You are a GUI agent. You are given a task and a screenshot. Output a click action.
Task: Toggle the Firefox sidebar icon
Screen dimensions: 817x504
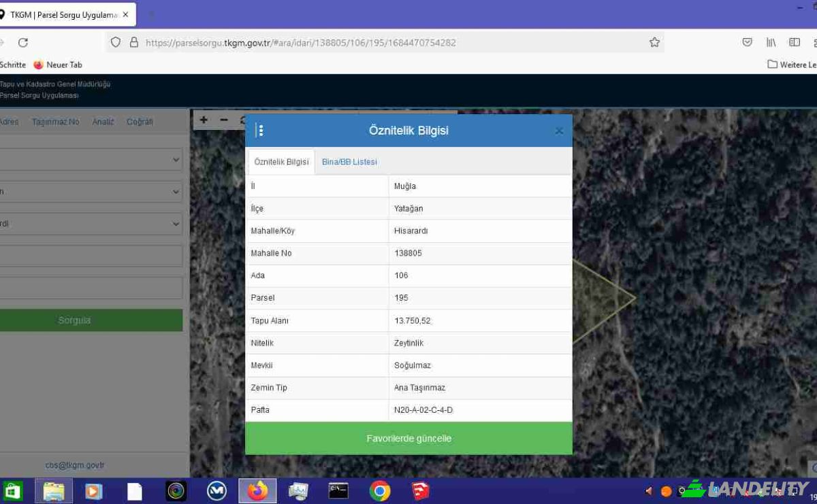[x=795, y=42]
